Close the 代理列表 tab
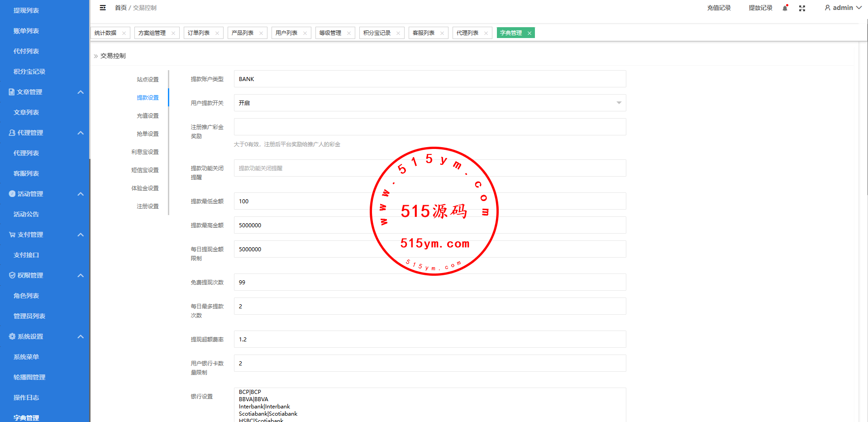Image resolution: width=868 pixels, height=422 pixels. [x=486, y=33]
